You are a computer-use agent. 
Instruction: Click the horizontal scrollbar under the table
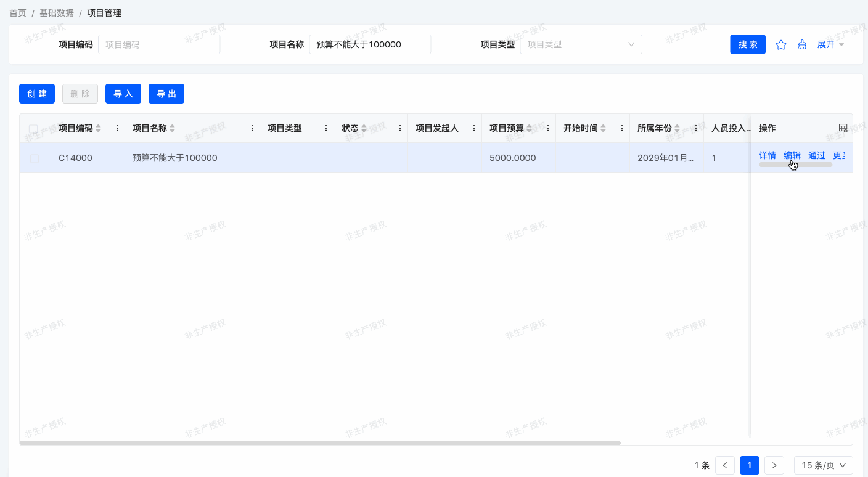point(319,442)
